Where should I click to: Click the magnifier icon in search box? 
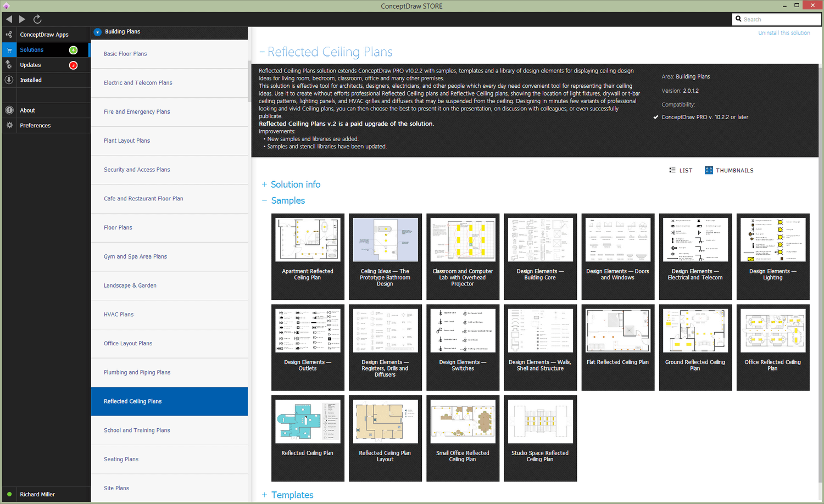pyautogui.click(x=738, y=19)
